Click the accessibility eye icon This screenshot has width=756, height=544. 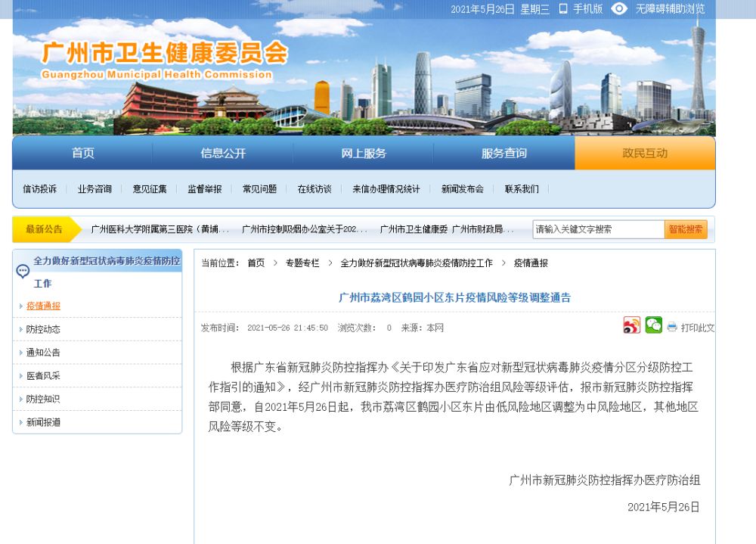point(619,8)
